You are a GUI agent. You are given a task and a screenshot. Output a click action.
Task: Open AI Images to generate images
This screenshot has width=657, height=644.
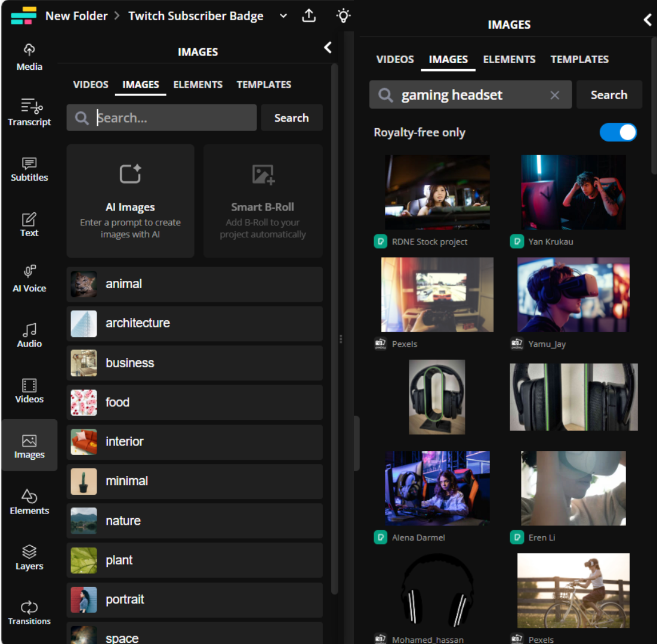[130, 200]
